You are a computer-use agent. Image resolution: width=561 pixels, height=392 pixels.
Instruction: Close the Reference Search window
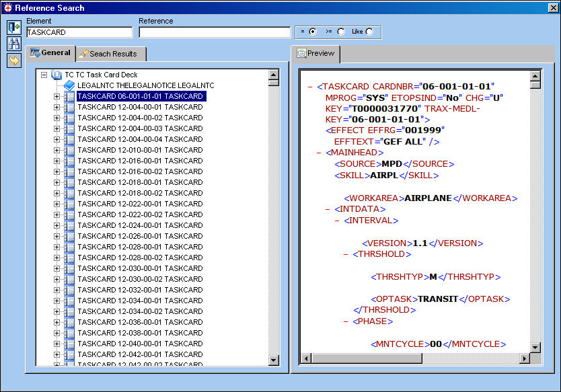553,7
